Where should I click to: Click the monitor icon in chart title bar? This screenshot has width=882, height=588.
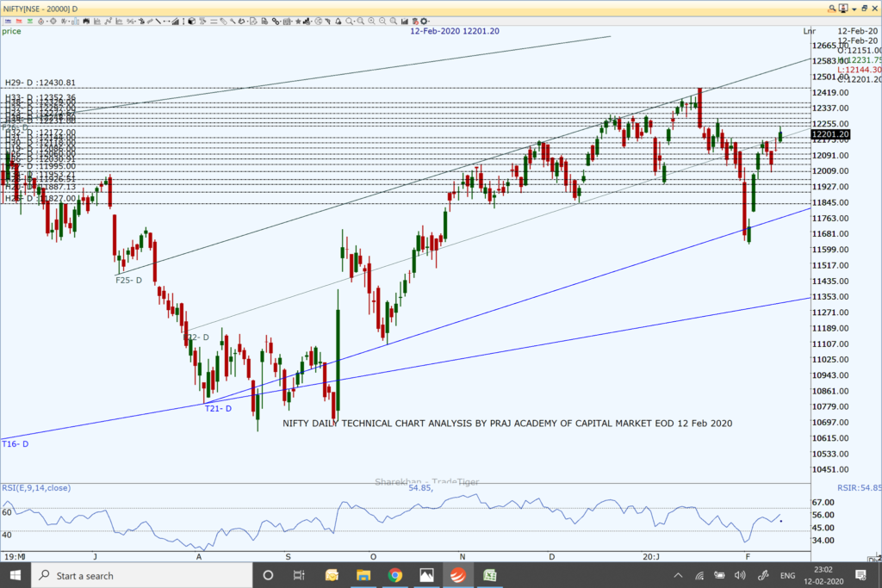coord(842,9)
